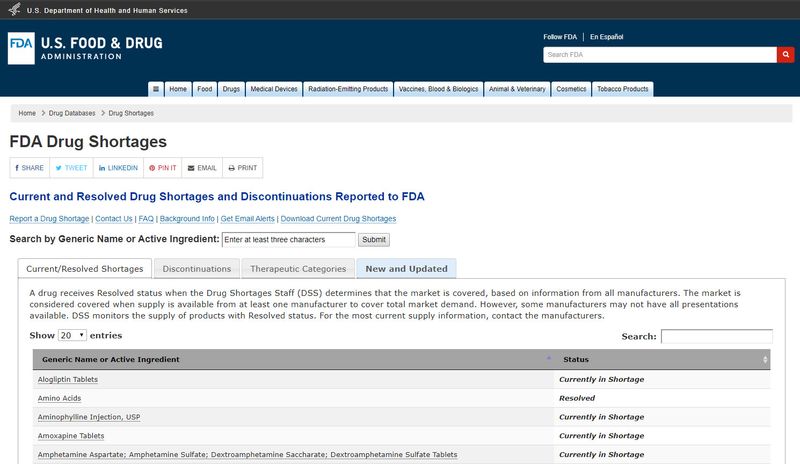Click the red search magnifier button
Viewport: 800px width, 464px height.
point(786,55)
